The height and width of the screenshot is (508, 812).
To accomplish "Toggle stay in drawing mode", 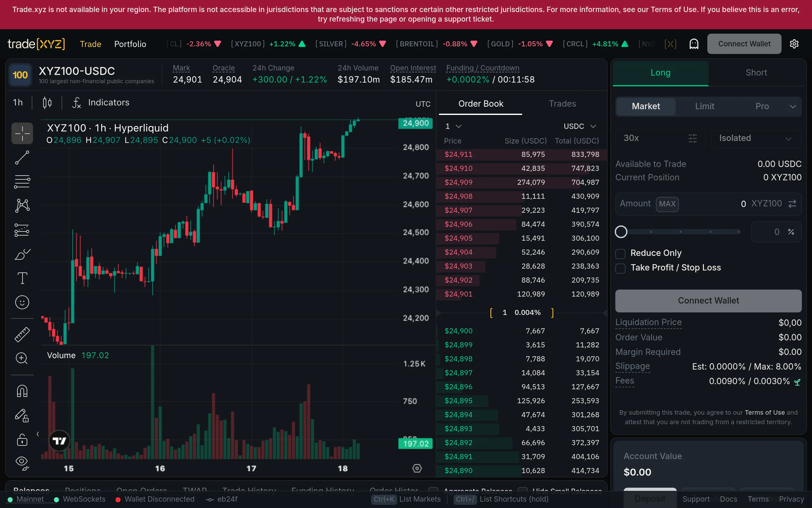I will [22, 416].
